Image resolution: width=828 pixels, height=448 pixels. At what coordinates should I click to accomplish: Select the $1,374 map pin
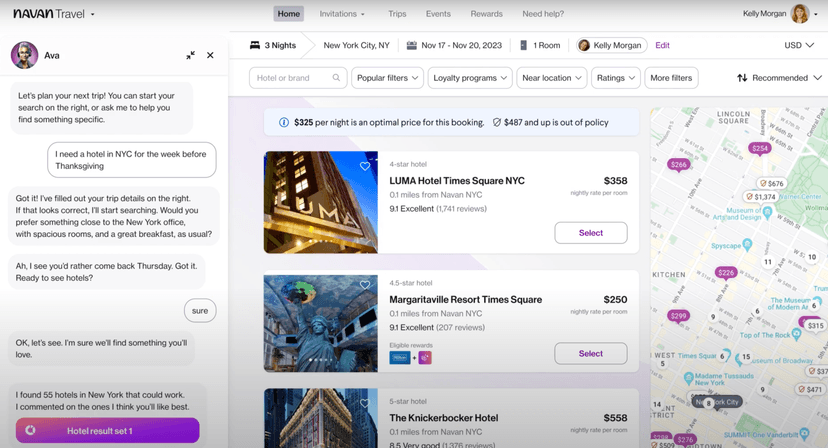click(760, 197)
